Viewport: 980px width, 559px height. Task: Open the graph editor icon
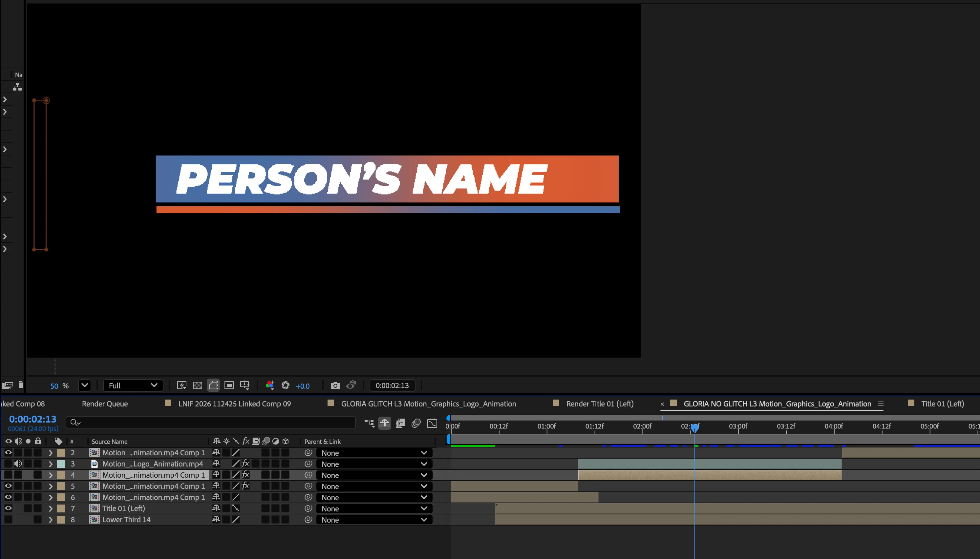click(432, 423)
